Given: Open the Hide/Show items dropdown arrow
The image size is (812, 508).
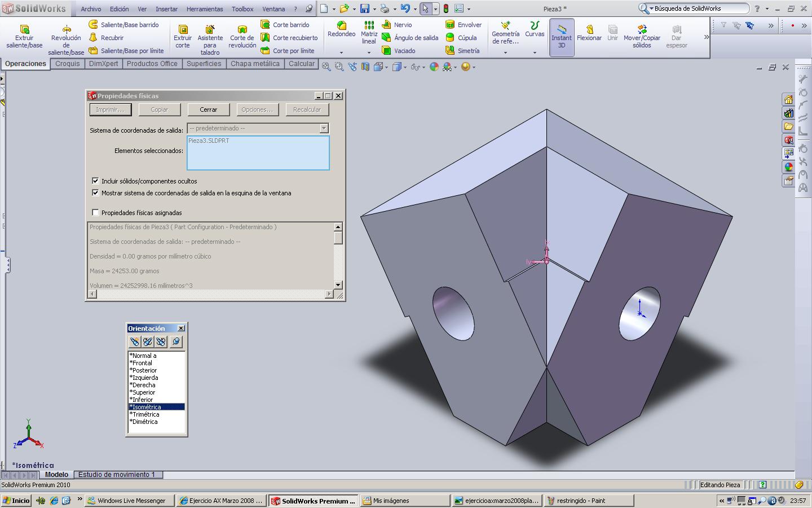Looking at the screenshot, I should tap(423, 67).
